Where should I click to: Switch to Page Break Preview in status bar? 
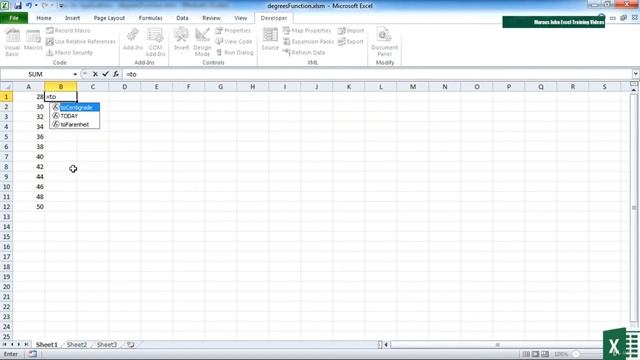(x=545, y=354)
